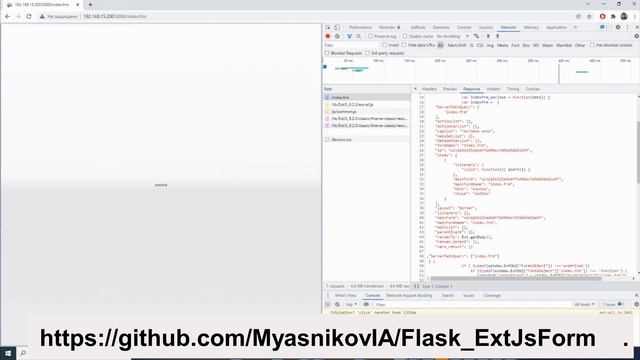The width and height of the screenshot is (640, 360).
Task: Clear the network log
Action: [x=337, y=36]
